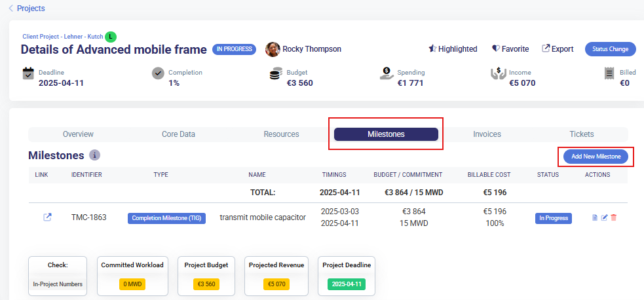
Task: Open the Status Change dropdown
Action: point(609,49)
